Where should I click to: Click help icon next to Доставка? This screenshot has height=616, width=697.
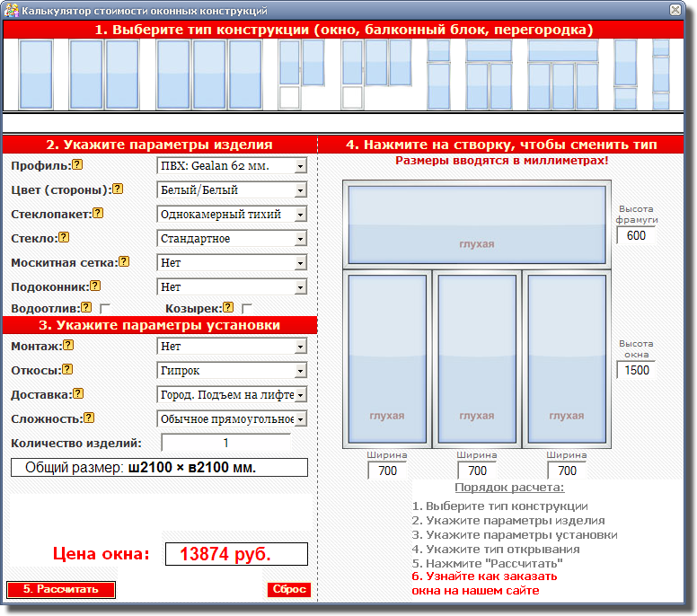coord(78,393)
